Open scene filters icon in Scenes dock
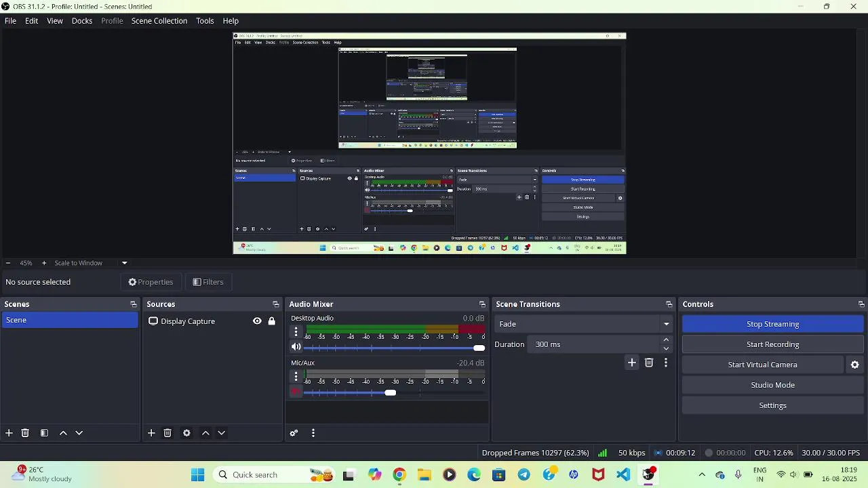868x488 pixels. click(x=44, y=433)
